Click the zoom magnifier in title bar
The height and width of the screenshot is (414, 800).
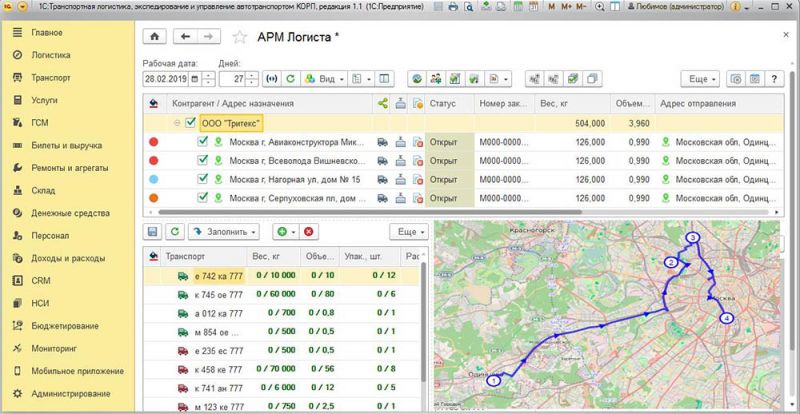pyautogui.click(x=600, y=7)
